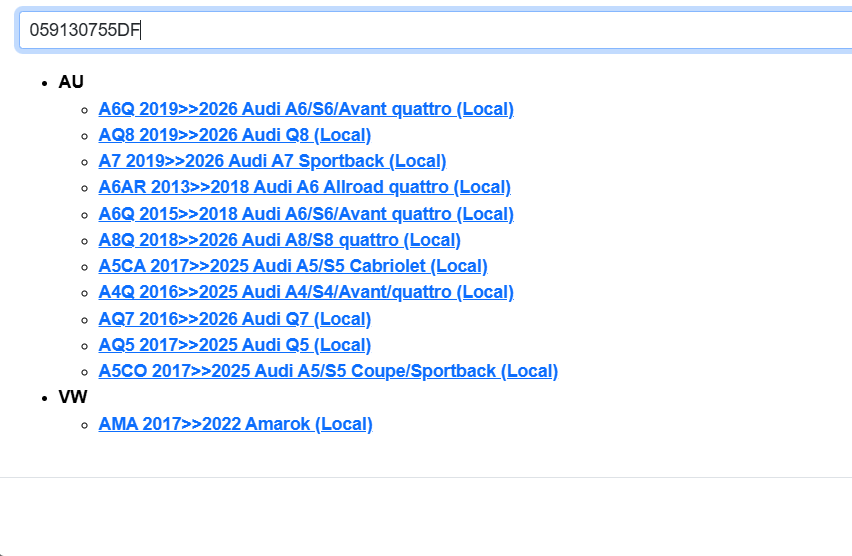Click the VW brand heading
This screenshot has width=852, height=556.
click(73, 397)
